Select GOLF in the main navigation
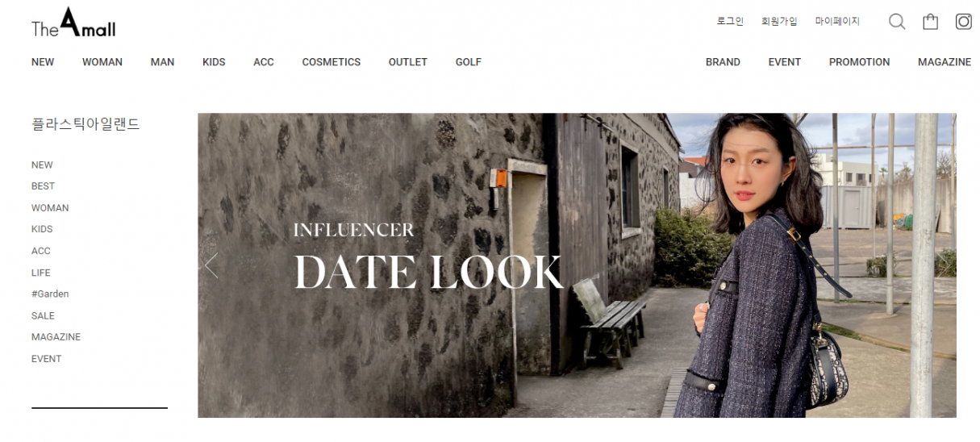The width and height of the screenshot is (980, 442). pyautogui.click(x=468, y=62)
